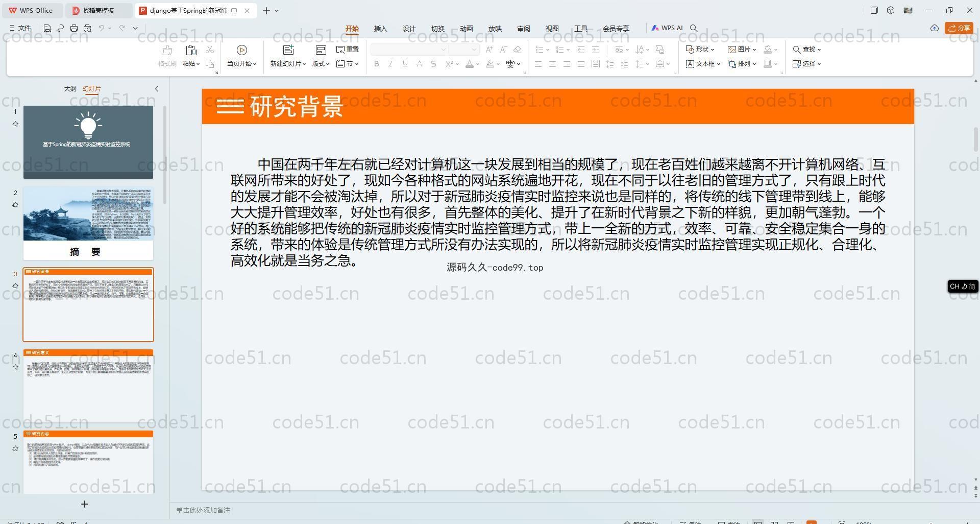The height and width of the screenshot is (524, 980).
Task: Click the print icon in quick access toolbar
Action: tap(74, 28)
